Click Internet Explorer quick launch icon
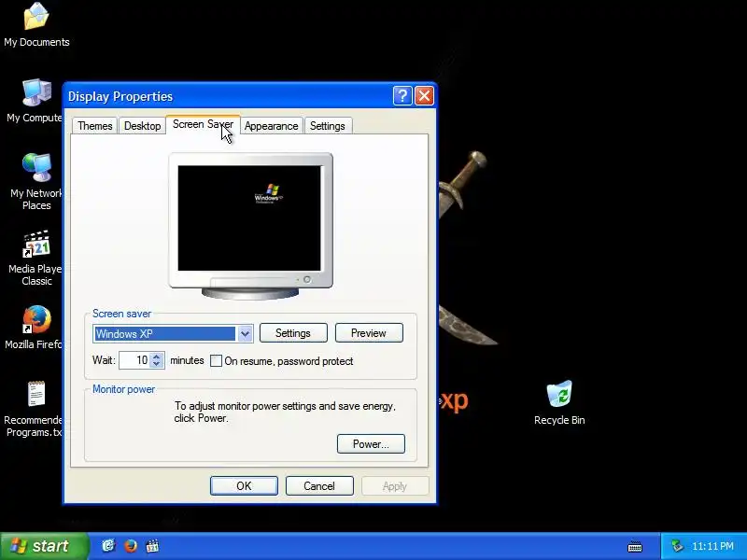 (108, 546)
